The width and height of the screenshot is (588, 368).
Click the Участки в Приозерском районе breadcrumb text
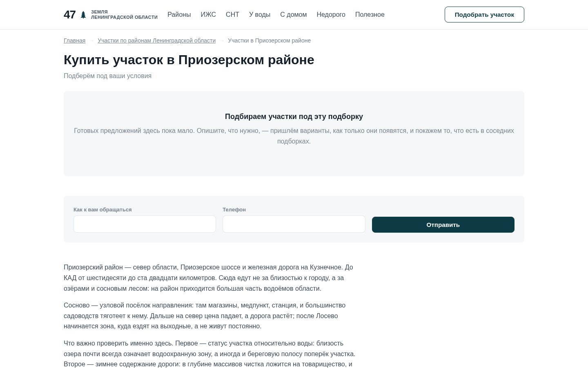point(269,40)
